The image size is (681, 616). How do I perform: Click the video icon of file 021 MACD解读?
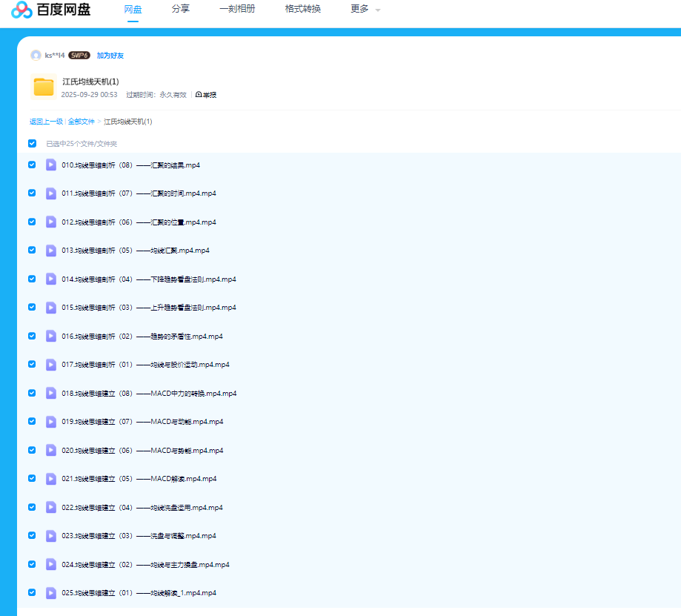click(51, 479)
